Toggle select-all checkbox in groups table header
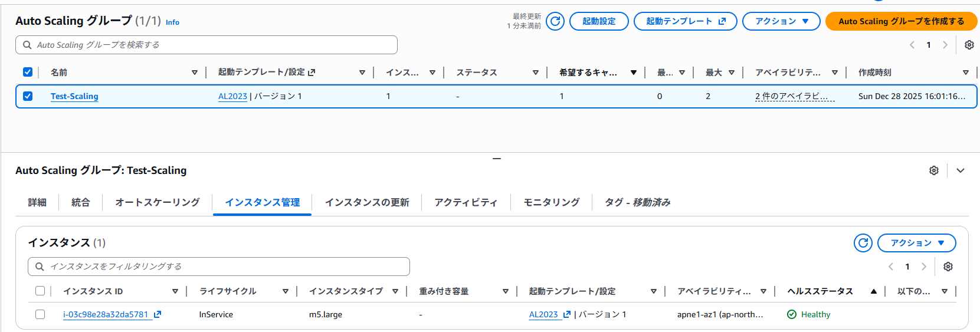Image resolution: width=980 pixels, height=332 pixels. [28, 72]
